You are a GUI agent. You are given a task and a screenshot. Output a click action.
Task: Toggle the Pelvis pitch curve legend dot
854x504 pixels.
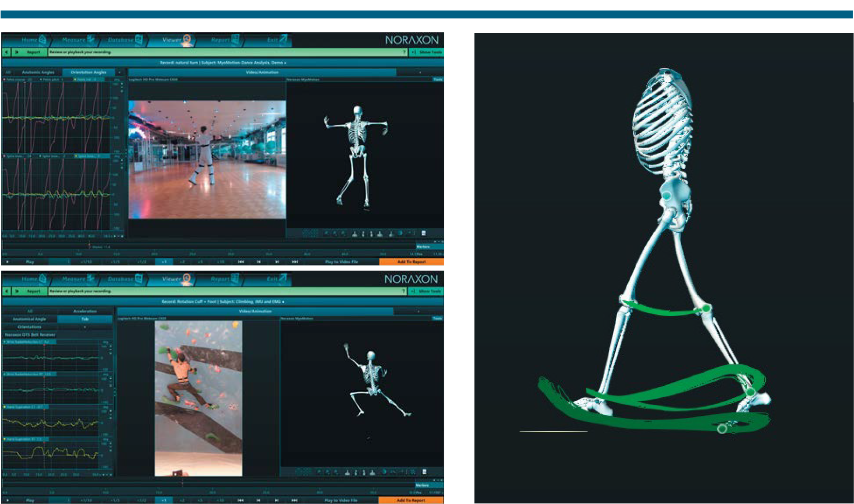tap(41, 79)
